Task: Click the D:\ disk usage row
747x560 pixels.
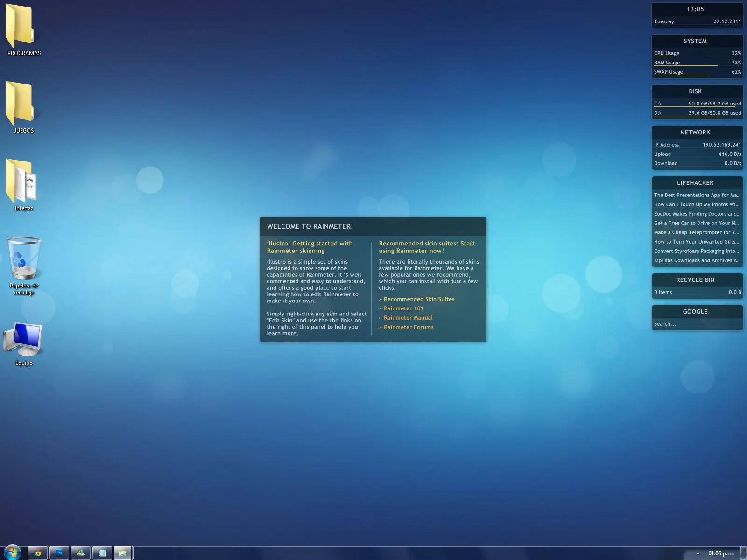Action: [x=697, y=113]
